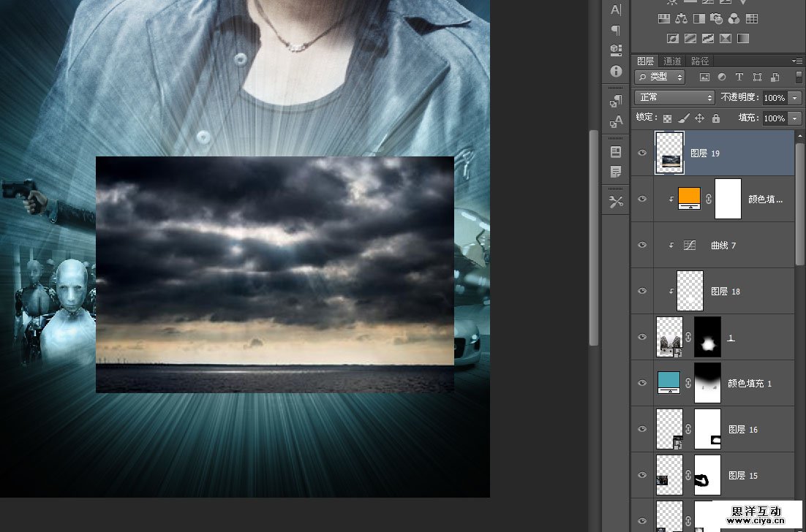Image resolution: width=806 pixels, height=532 pixels.
Task: Open the tool presets wrench icon
Action: (616, 202)
